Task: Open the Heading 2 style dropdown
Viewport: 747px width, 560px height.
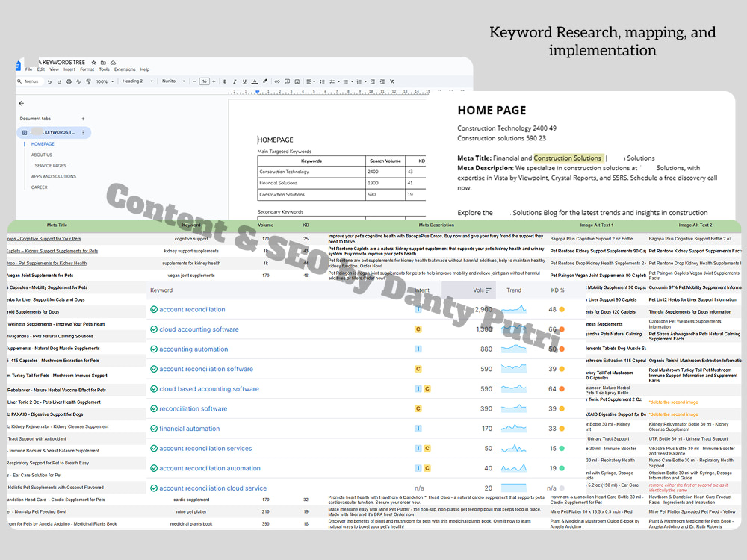Action: click(137, 81)
